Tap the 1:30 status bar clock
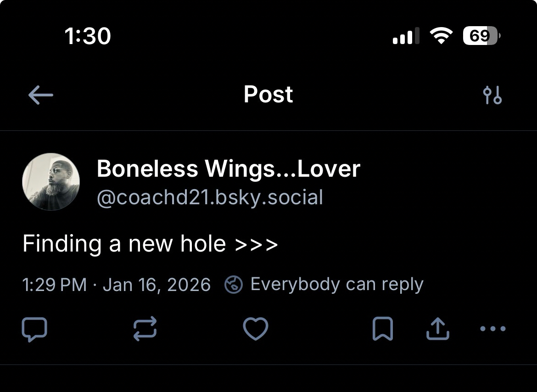537x392 pixels. click(x=88, y=36)
